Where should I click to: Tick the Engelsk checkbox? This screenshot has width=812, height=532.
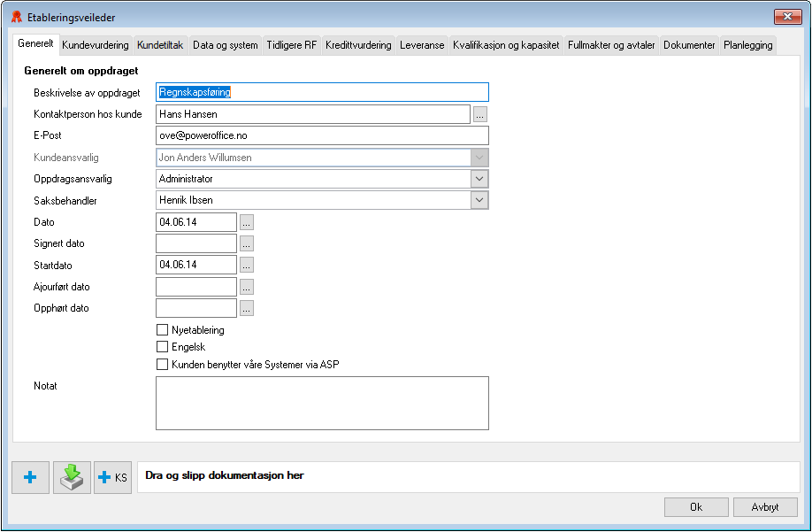click(162, 346)
